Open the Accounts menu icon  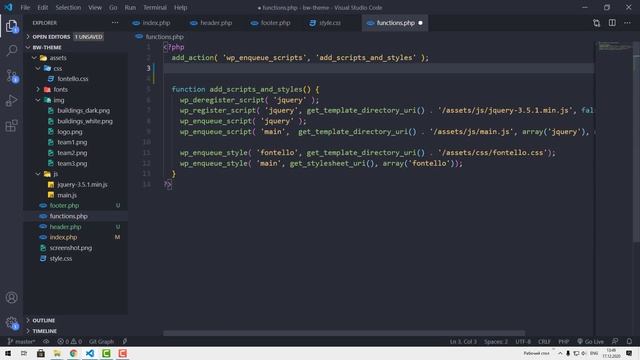point(11,298)
